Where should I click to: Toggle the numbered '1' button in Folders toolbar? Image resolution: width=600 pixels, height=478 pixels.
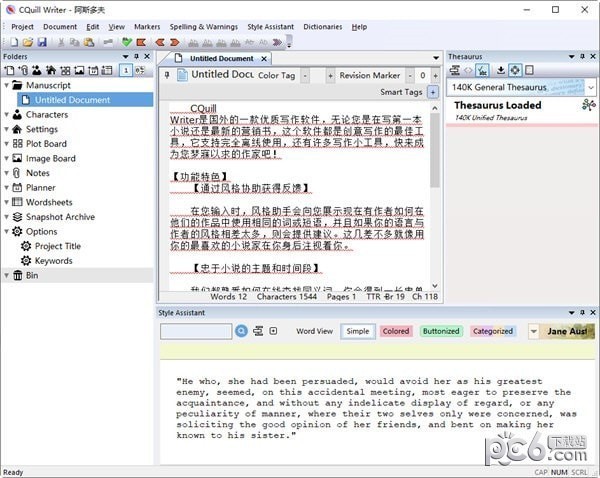(126, 70)
